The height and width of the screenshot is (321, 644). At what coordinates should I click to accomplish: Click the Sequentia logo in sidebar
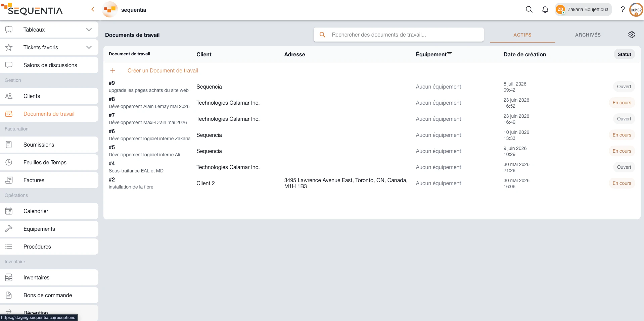click(32, 9)
